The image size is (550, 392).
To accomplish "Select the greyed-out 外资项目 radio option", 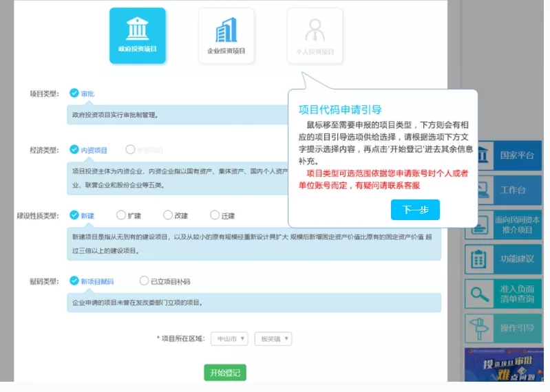I will (144, 150).
